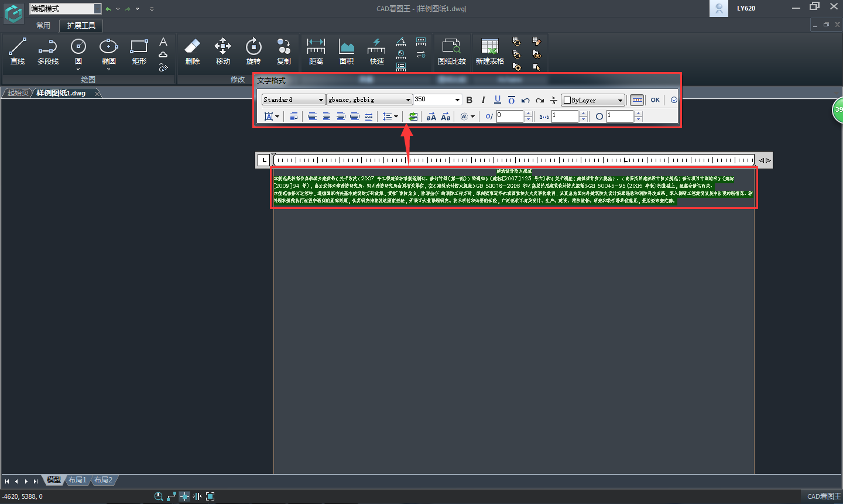Choose the 旋转 (rotate) tool
843x504 pixels.
pyautogui.click(x=253, y=51)
